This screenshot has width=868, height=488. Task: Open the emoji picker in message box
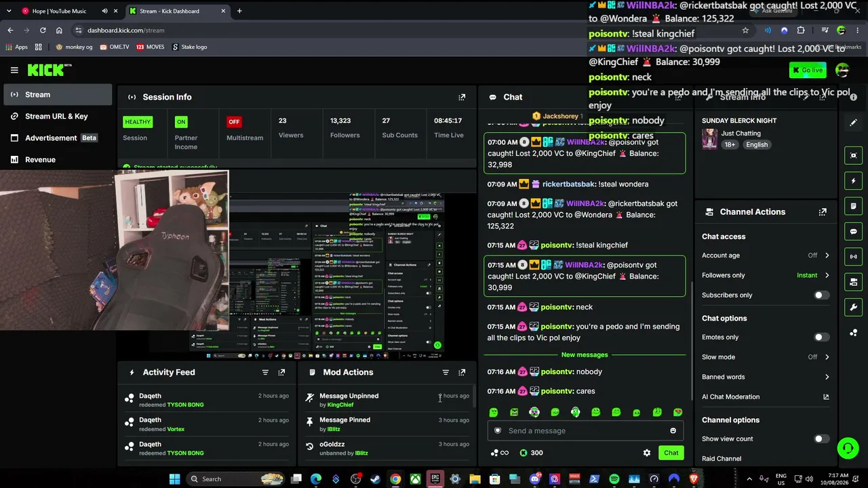point(673,430)
